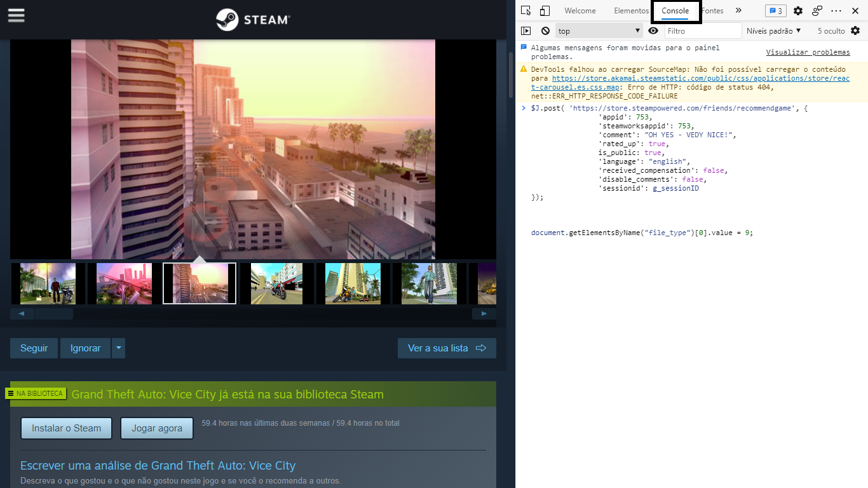Click the 'language': "english" code line
This screenshot has width=868, height=488.
pos(644,161)
